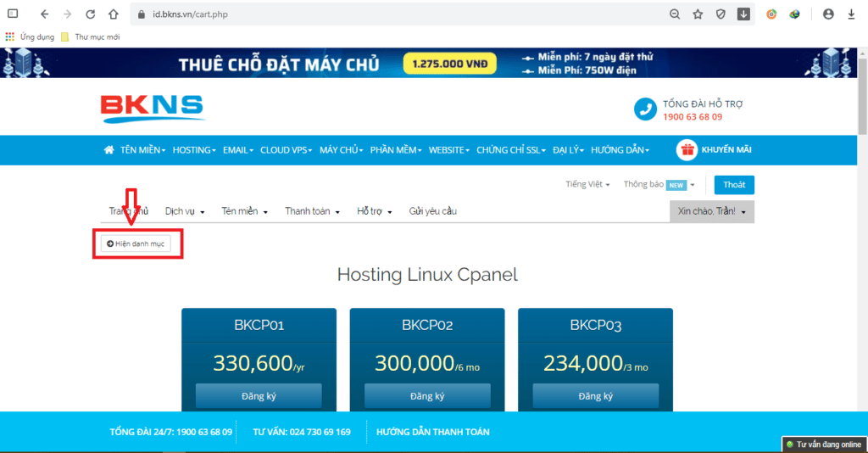
Task: Open Hướng dẫn thanh toán link
Action: (433, 432)
